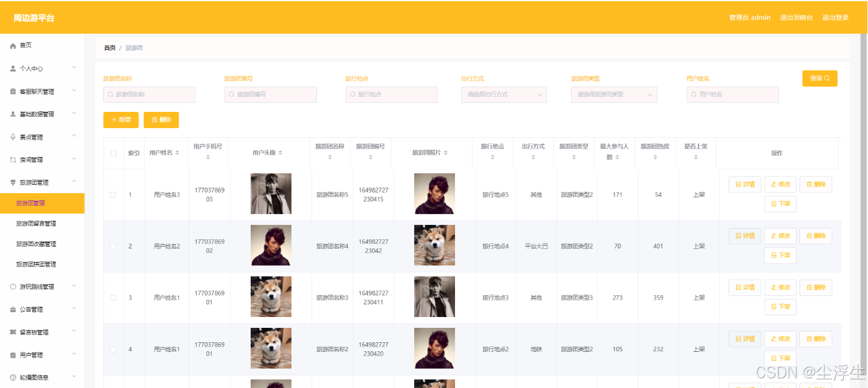Click row 1 用户头像 thumbnail
868x388 pixels.
coord(270,194)
